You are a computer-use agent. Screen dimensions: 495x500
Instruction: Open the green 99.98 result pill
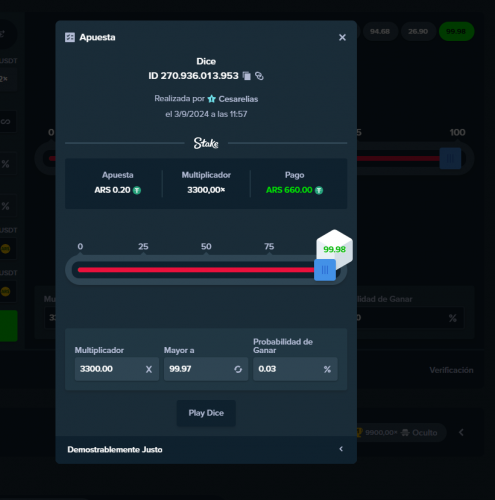click(x=456, y=32)
